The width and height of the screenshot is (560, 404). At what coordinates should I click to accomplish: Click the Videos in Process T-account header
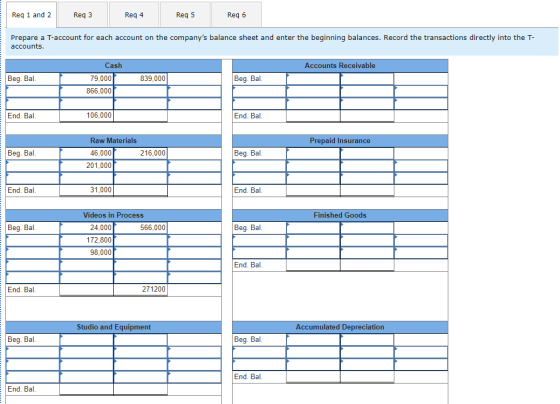coord(114,215)
